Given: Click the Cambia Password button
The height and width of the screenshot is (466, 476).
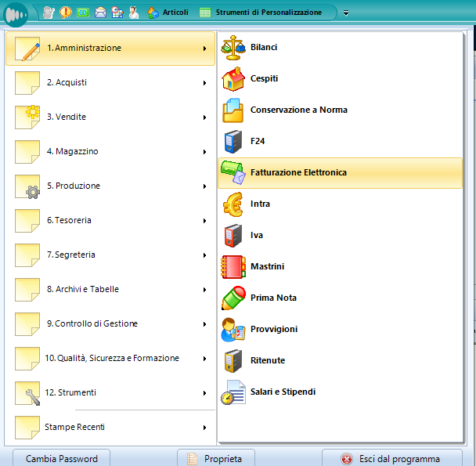Looking at the screenshot, I should point(62,459).
